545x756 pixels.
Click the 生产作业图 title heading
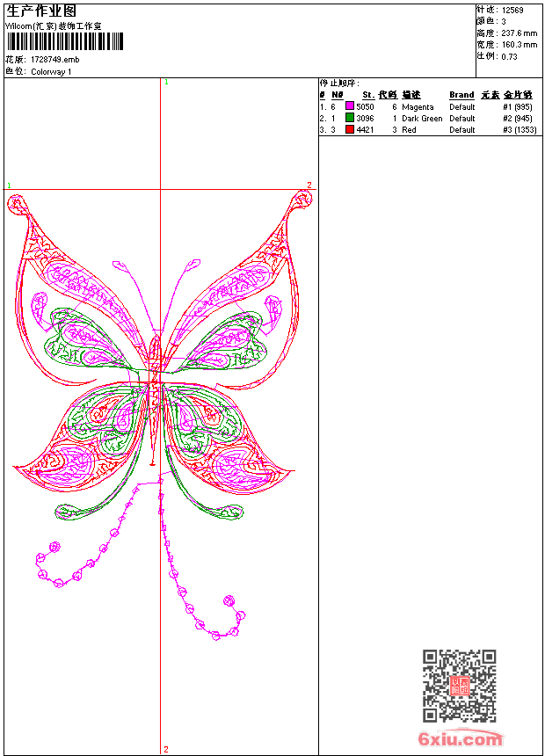(41, 11)
